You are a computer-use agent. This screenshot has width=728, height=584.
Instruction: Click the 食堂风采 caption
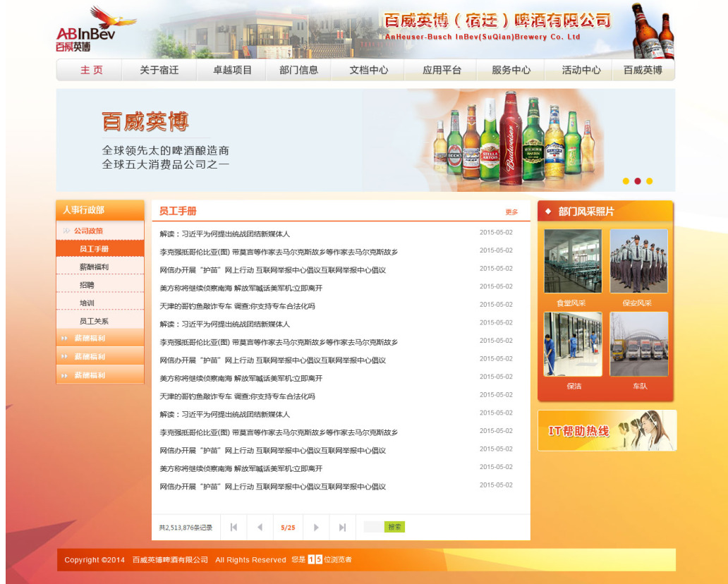(x=571, y=303)
